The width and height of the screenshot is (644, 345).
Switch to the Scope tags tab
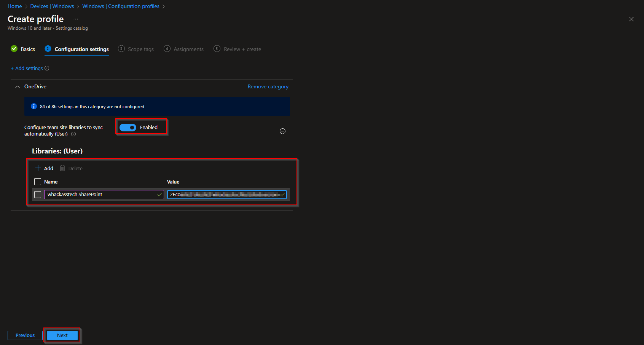coord(140,49)
